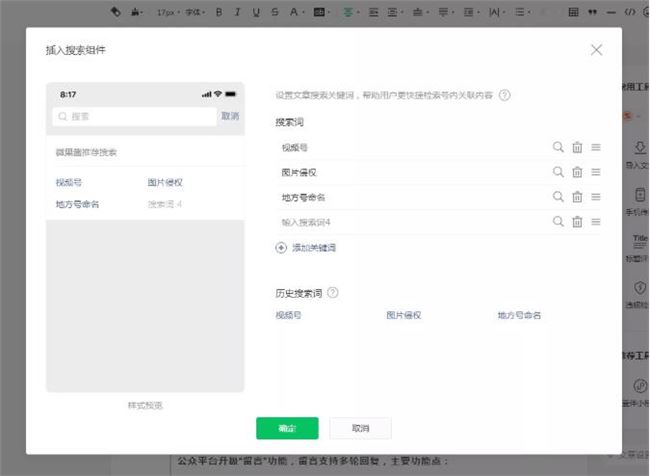This screenshot has width=650, height=476.
Task: Click the 视频号 search term input
Action: 412,148
